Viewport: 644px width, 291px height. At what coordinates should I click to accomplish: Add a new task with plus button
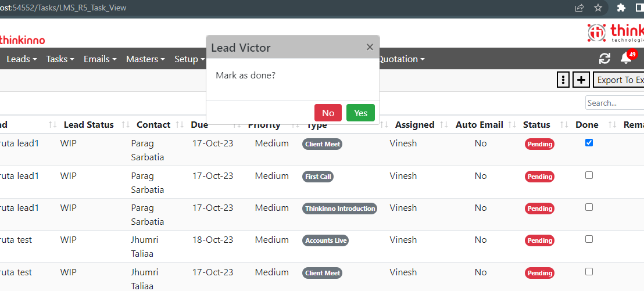point(581,80)
